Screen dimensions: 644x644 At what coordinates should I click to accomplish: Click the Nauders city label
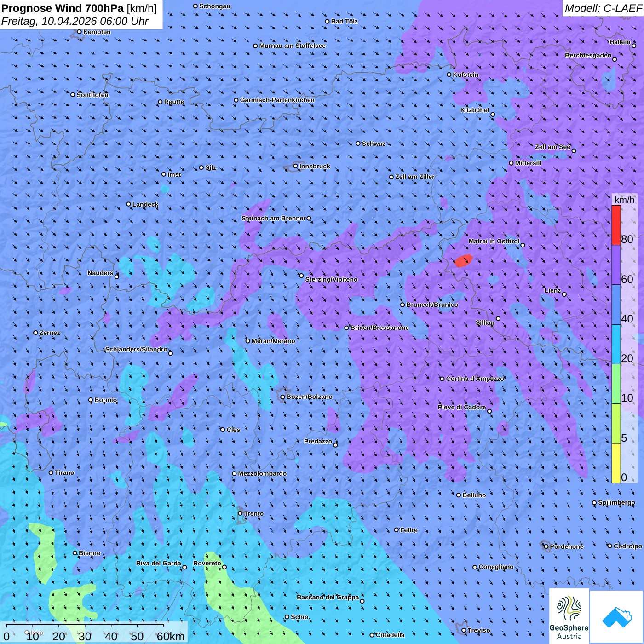click(100, 273)
